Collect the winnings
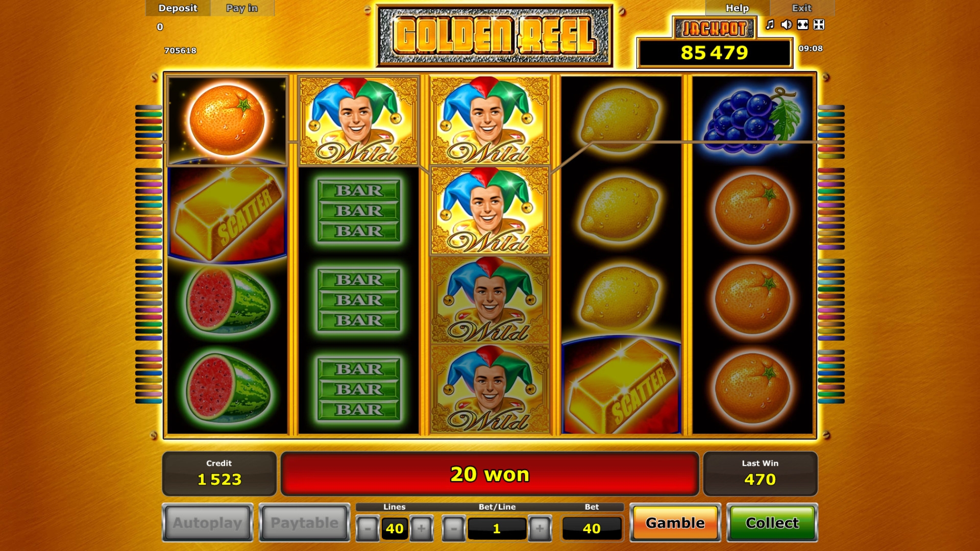The height and width of the screenshot is (551, 980). (x=772, y=523)
